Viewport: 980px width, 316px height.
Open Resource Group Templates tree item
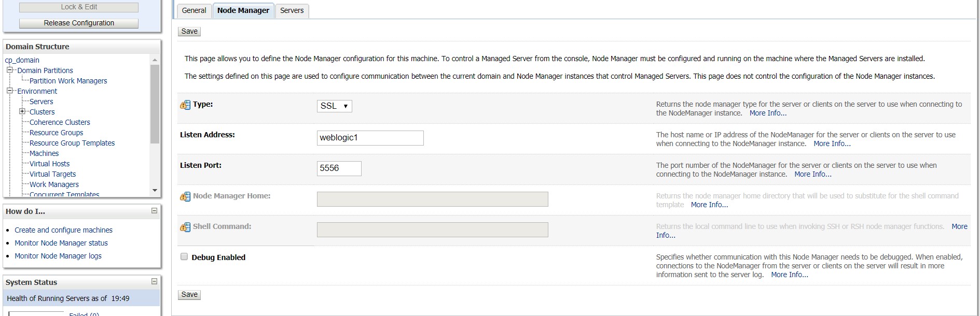72,143
